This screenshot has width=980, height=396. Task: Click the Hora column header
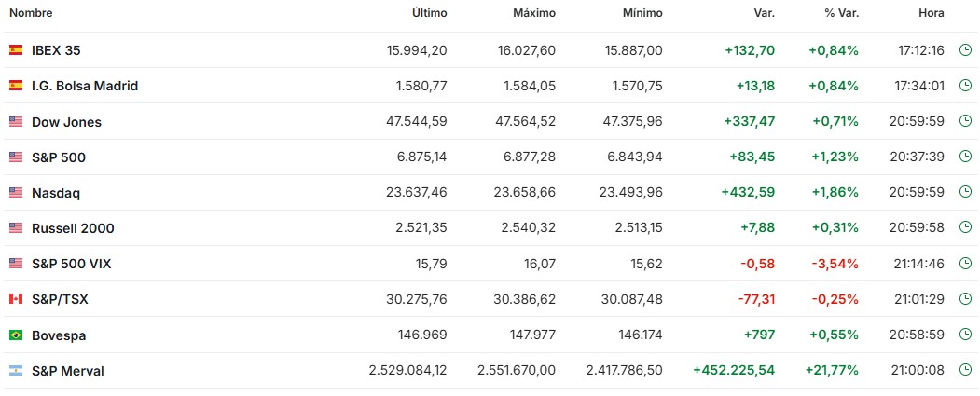pyautogui.click(x=931, y=13)
